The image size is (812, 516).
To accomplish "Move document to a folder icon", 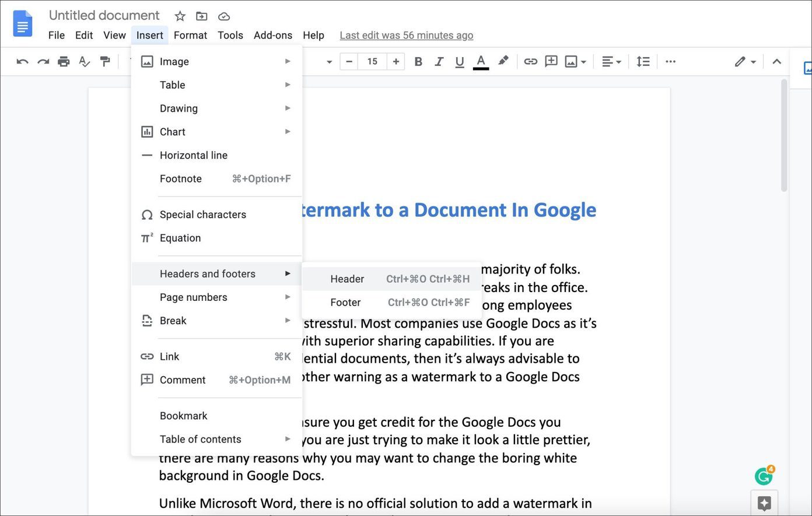I will [201, 16].
